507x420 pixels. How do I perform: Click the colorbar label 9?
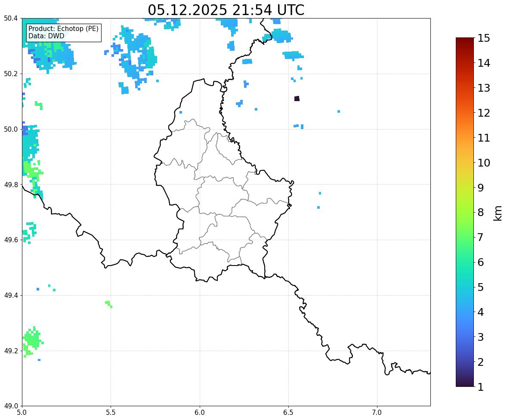[481, 188]
